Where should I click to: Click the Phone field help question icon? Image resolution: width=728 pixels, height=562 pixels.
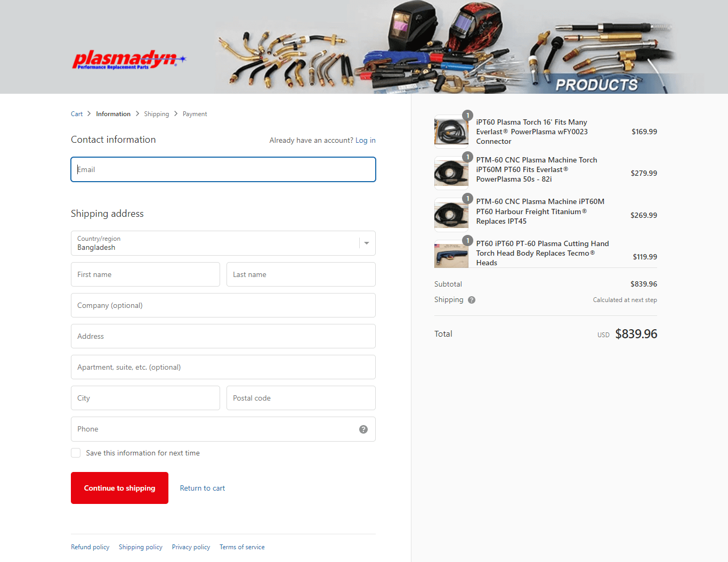(x=363, y=429)
